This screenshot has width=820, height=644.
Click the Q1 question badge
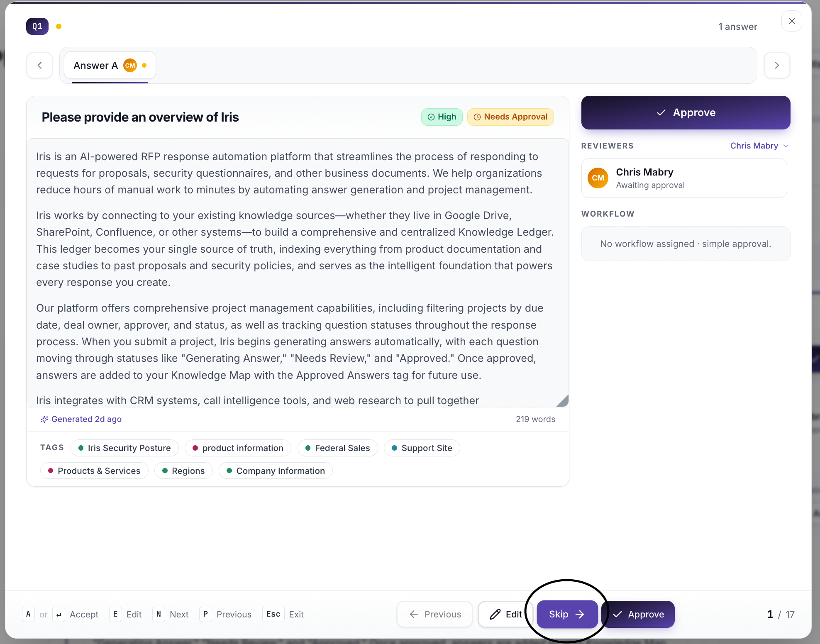(x=37, y=27)
